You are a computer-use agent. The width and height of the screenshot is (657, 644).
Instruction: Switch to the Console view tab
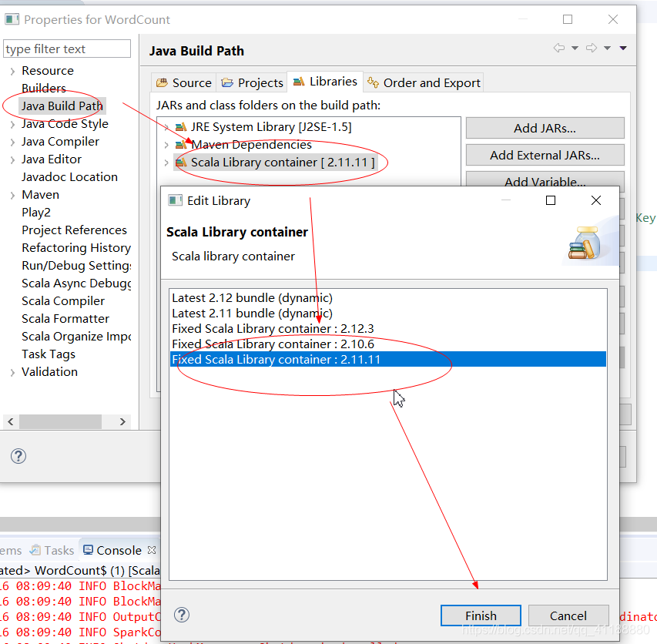pyautogui.click(x=119, y=550)
